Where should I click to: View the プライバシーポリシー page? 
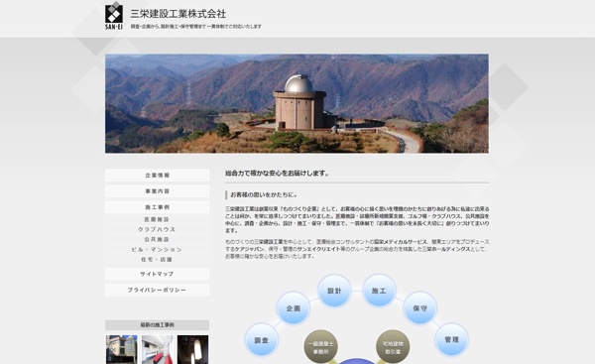point(157,290)
